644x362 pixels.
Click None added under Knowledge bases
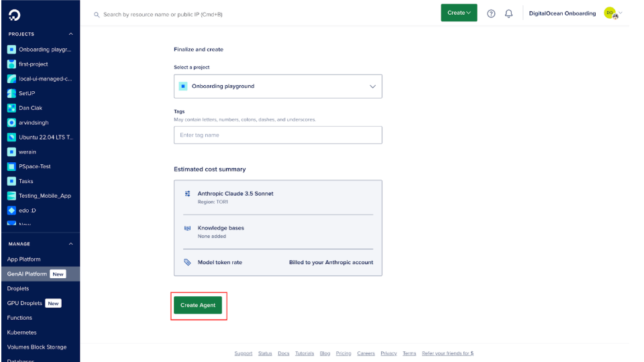(x=211, y=237)
